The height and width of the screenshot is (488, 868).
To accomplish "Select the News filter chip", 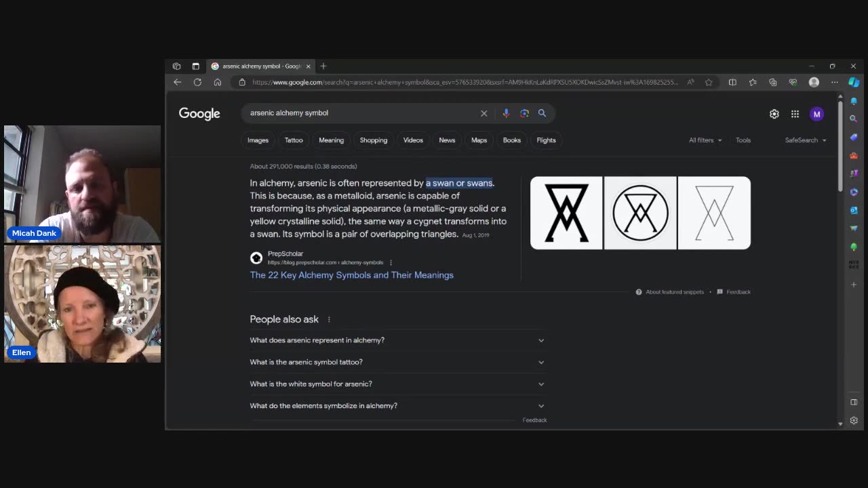I will (x=447, y=140).
